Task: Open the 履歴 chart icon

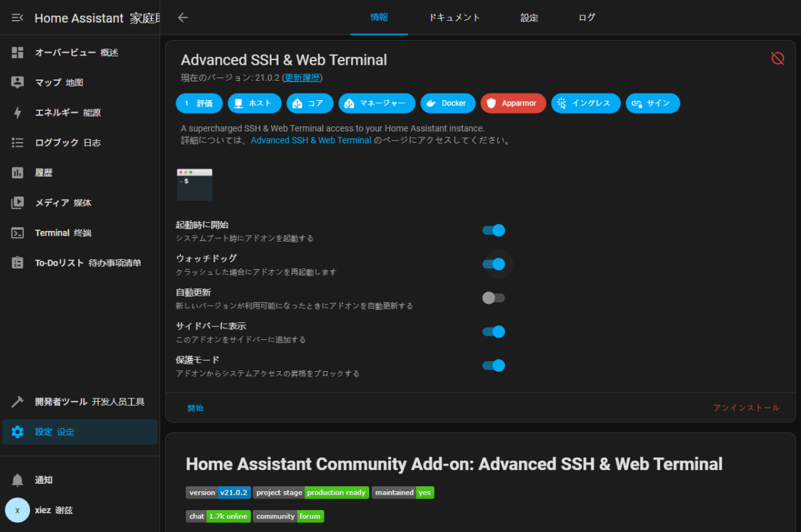Action: coord(18,173)
